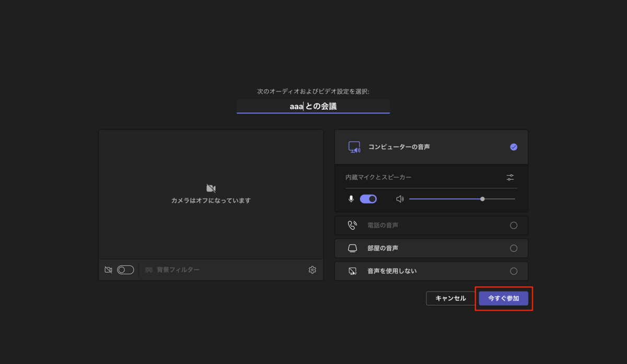Open the settings gear in the video preview
Image resolution: width=627 pixels, height=364 pixels.
312,269
